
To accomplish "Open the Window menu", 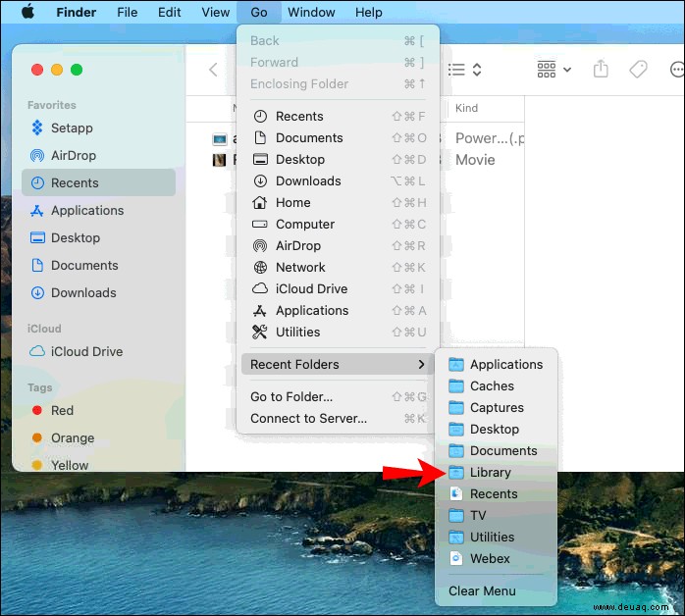I will [311, 12].
